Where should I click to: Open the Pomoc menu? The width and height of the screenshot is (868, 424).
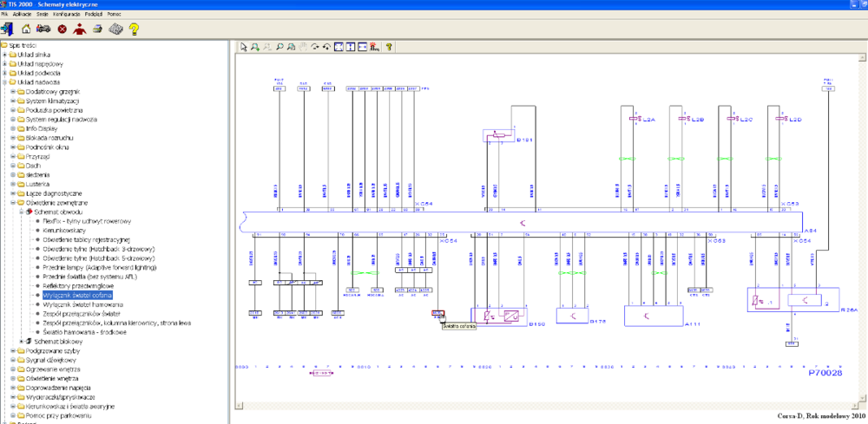114,15
